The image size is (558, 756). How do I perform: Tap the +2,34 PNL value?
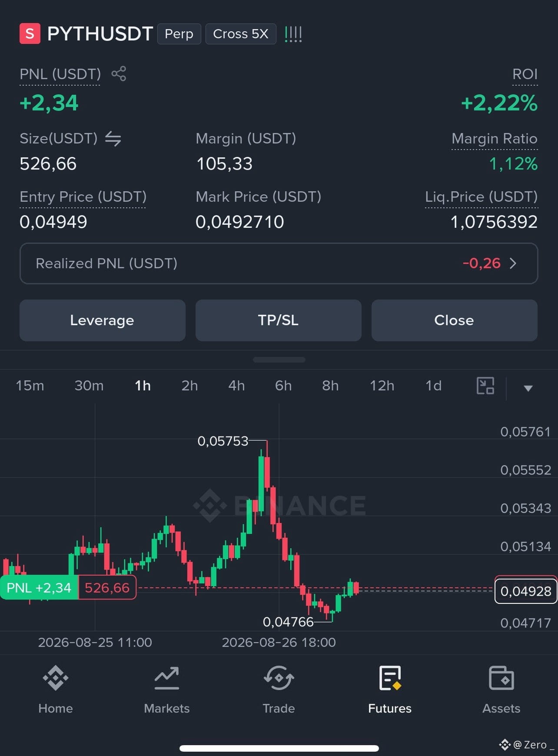coord(49,103)
